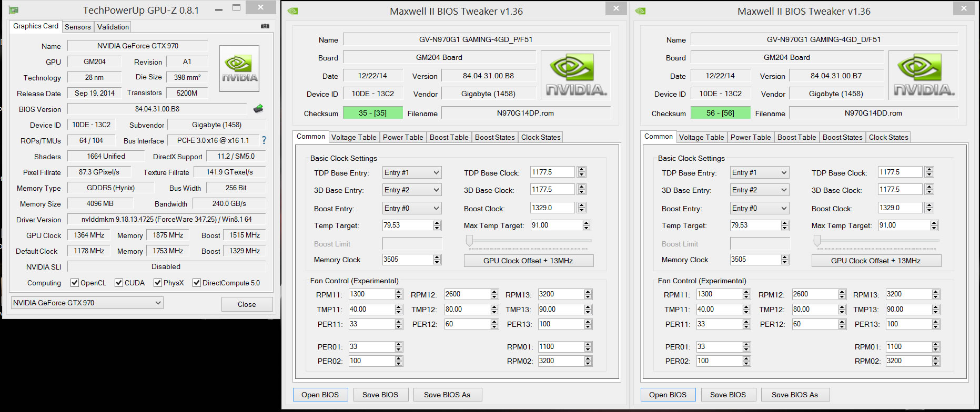The width and height of the screenshot is (980, 412).
Task: Click Open BIOS in left Tweaker
Action: 320,395
